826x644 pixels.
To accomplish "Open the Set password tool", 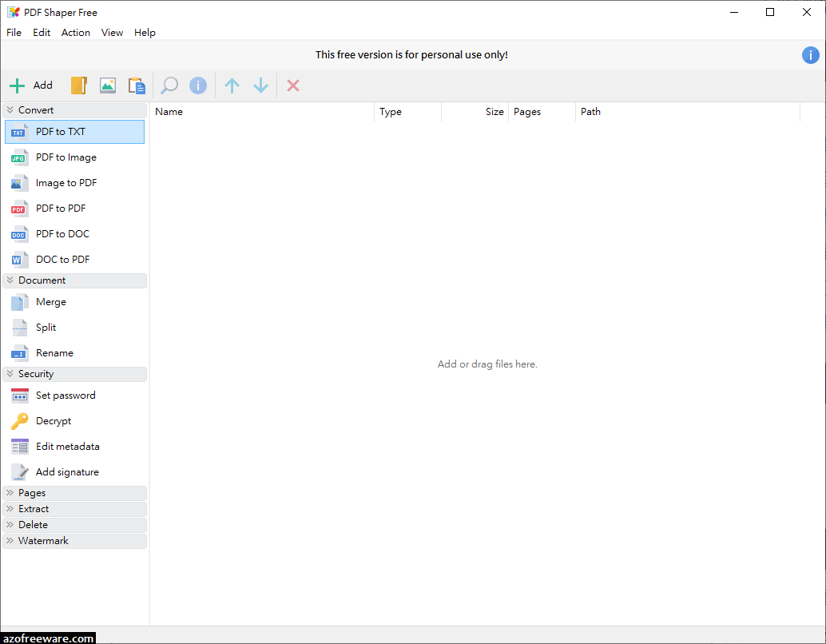I will click(x=75, y=396).
